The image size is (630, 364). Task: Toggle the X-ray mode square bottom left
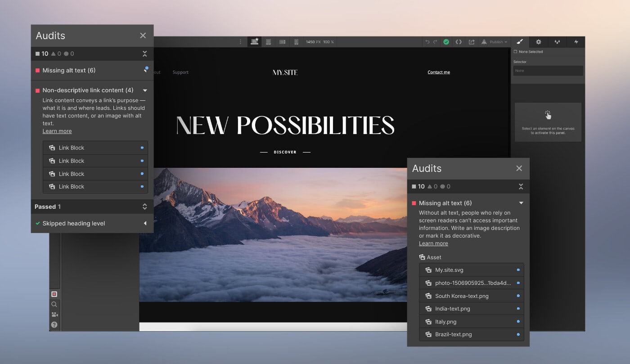tap(54, 293)
